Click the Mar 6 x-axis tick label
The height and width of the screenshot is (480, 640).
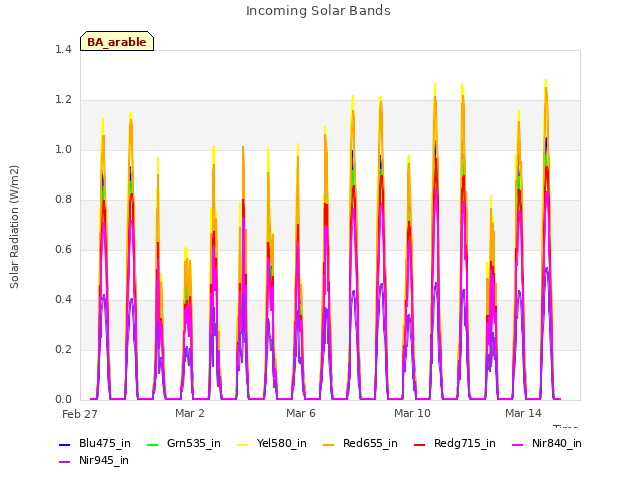301,413
